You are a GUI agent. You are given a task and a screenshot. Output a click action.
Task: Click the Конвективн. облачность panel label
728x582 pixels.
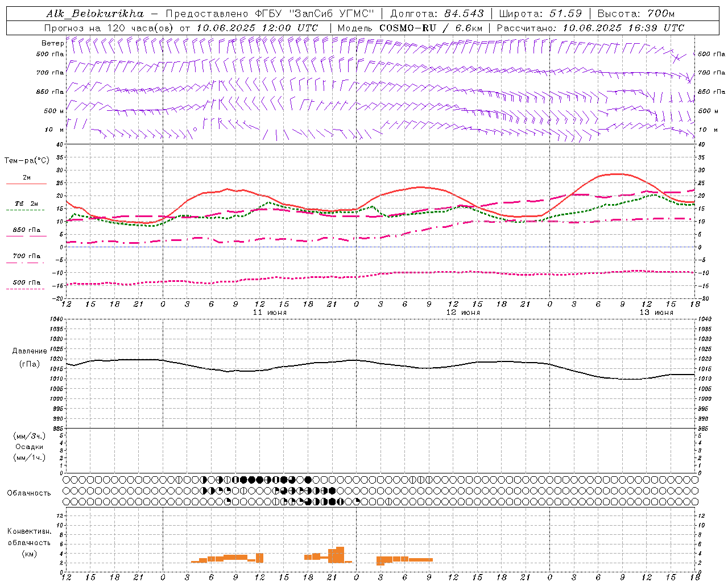click(x=29, y=537)
